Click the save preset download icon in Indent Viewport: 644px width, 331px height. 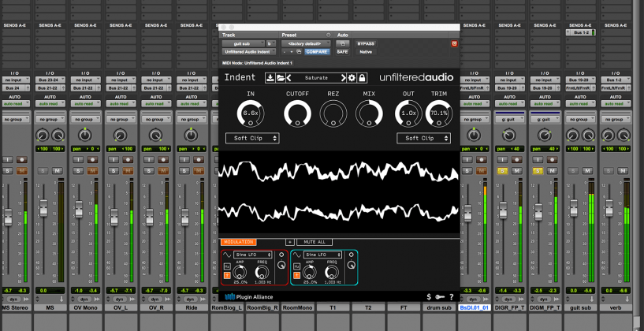pos(270,78)
